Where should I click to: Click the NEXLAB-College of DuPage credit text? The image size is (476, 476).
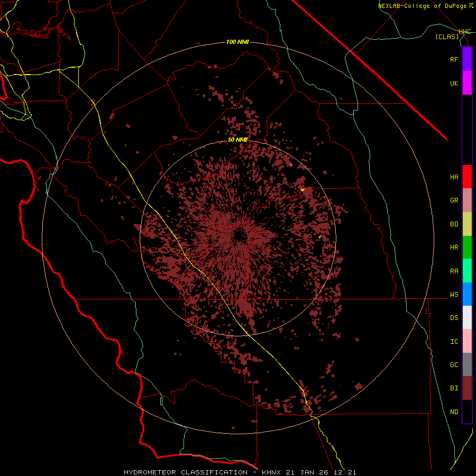click(422, 6)
